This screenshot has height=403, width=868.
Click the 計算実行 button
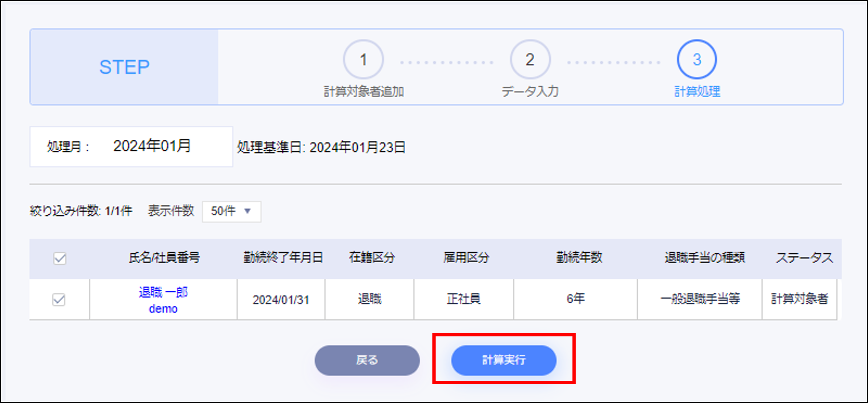[503, 360]
